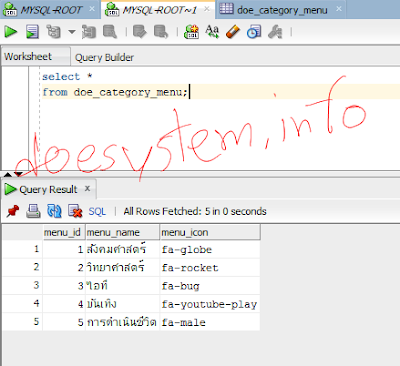Image resolution: width=400 pixels, height=366 pixels.
Task: Click the wrench icon in worksheet toolbar
Action: coord(275,32)
